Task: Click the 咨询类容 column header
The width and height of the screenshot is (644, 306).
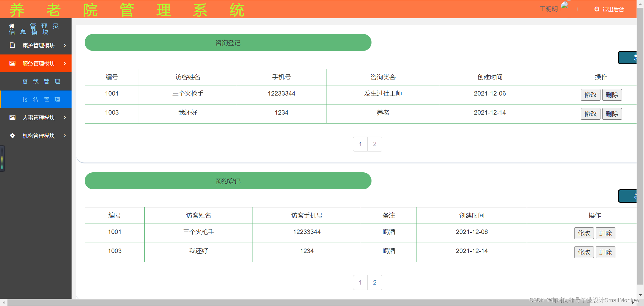Action: [383, 77]
